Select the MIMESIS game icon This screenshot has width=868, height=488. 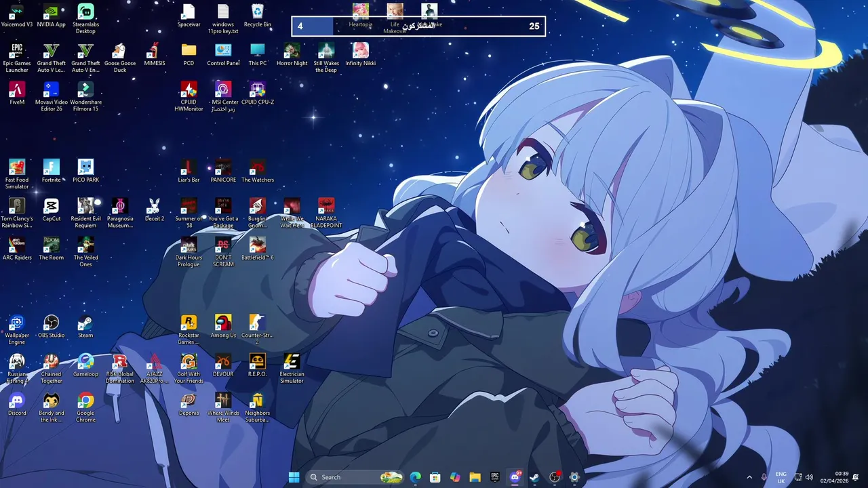click(x=154, y=55)
